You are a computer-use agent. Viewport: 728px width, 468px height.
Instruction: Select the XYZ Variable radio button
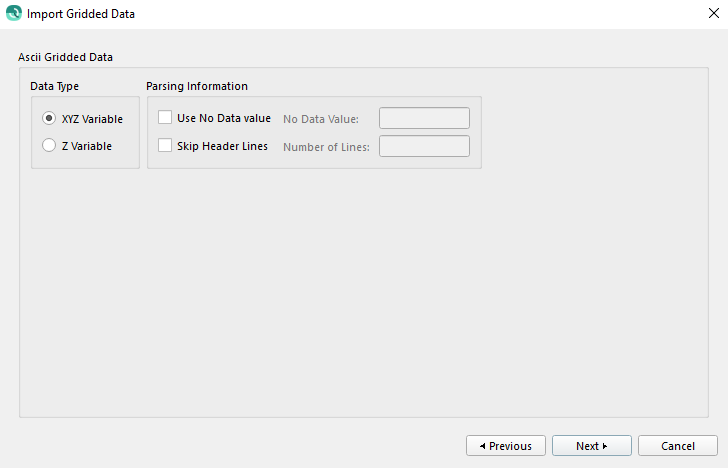click(49, 118)
